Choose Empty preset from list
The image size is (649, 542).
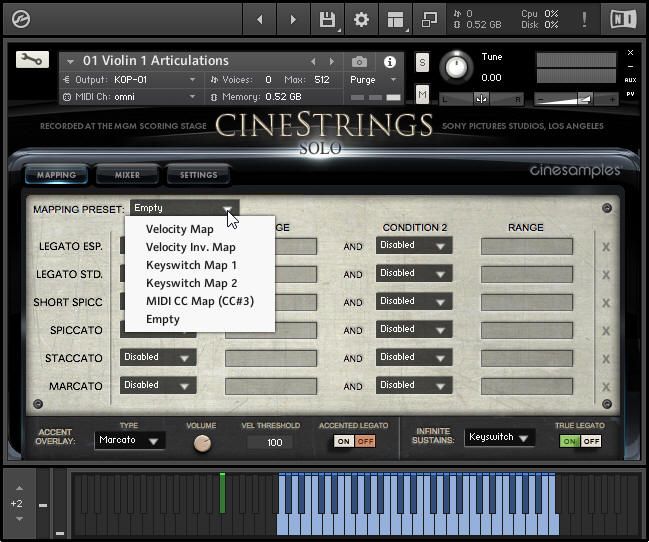point(163,319)
